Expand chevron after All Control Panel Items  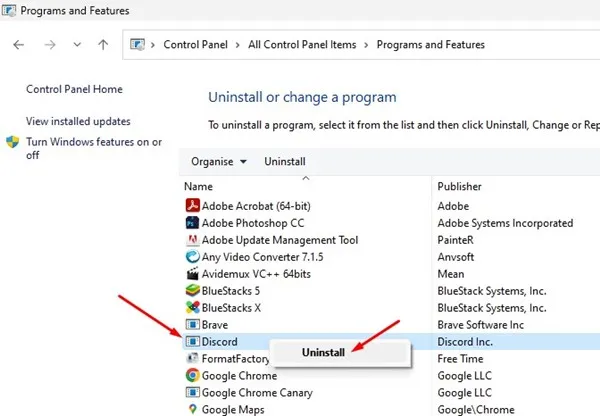click(366, 45)
